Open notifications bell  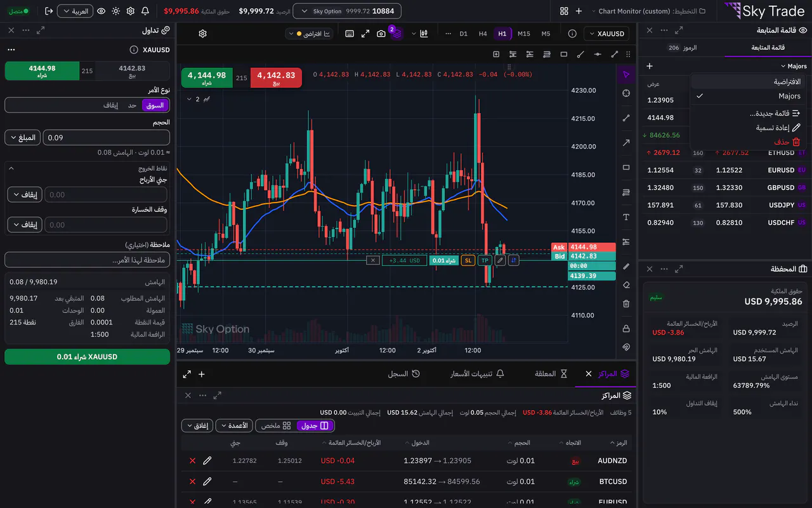[x=145, y=11]
